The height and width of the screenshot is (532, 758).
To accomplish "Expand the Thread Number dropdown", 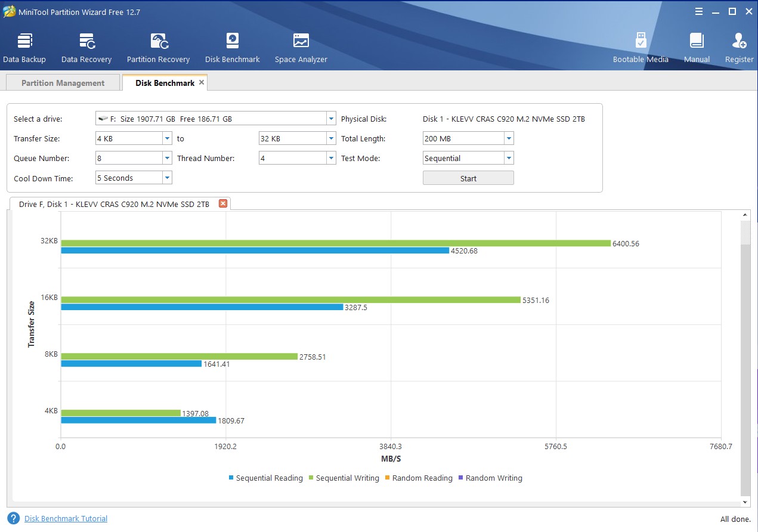I will [x=331, y=158].
